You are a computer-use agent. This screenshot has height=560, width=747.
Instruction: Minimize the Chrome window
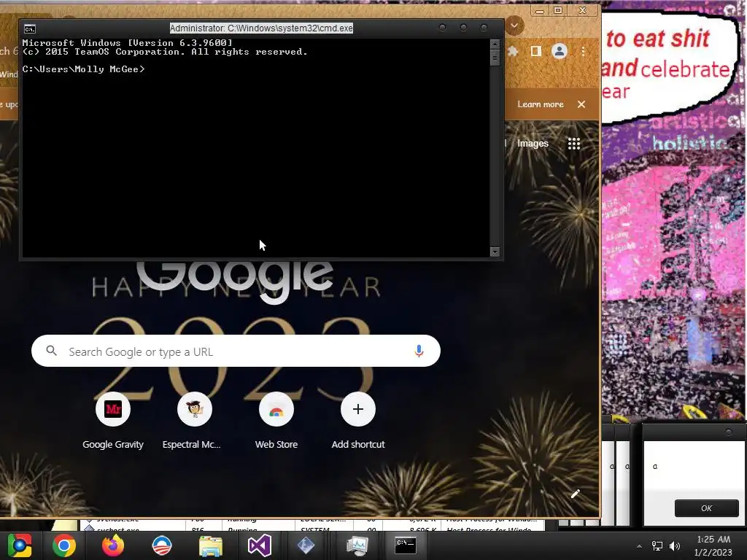(x=539, y=10)
